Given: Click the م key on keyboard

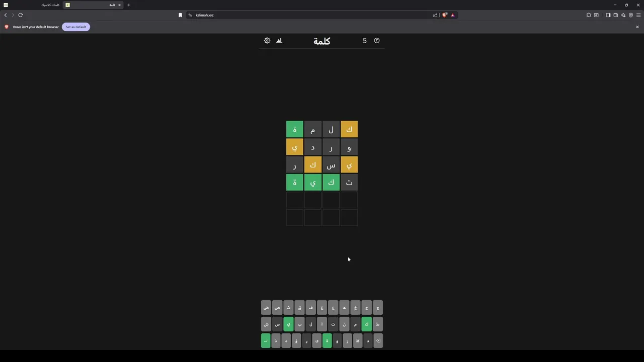Looking at the screenshot, I should click(355, 324).
